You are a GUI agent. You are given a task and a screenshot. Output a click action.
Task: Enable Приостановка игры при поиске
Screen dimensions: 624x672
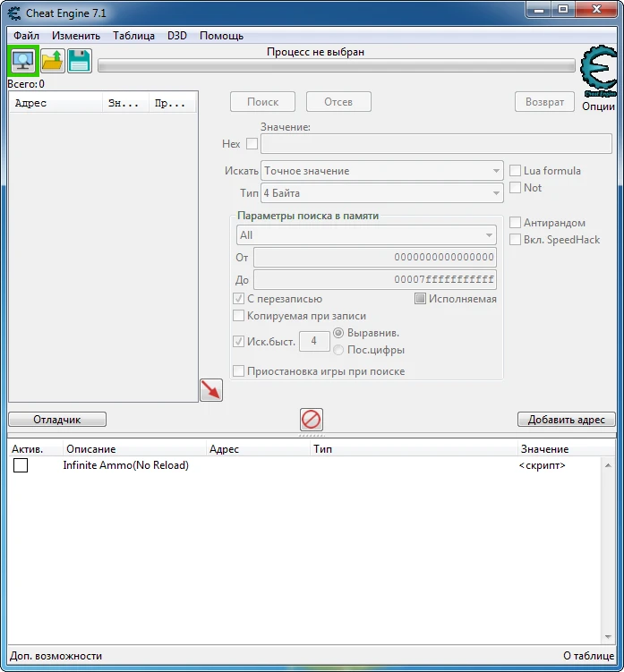tap(238, 371)
